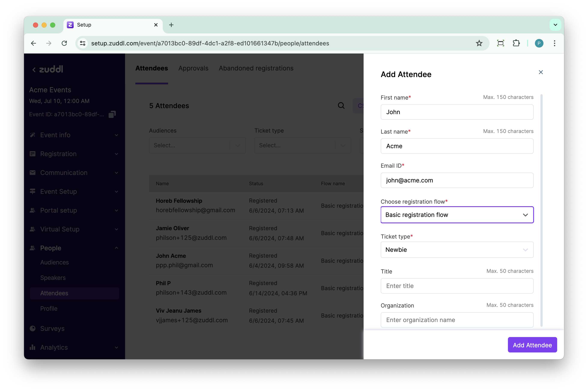
Task: Open the Abandoned registrations tab
Action: [x=256, y=68]
